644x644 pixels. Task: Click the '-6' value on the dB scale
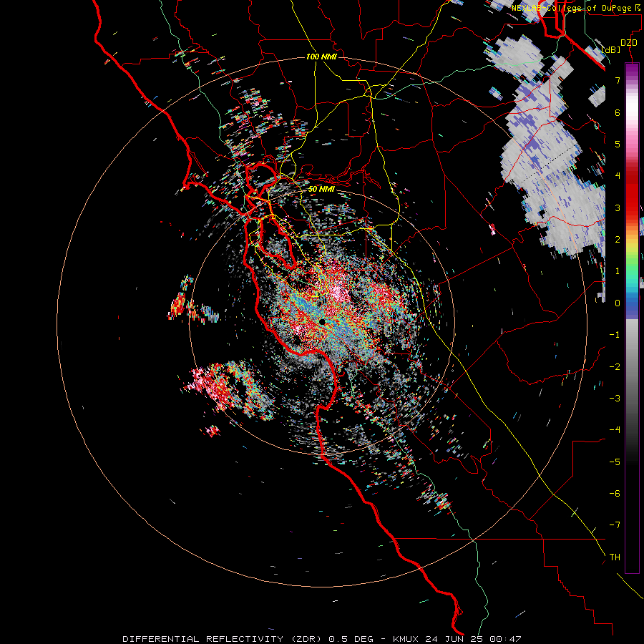click(x=615, y=494)
